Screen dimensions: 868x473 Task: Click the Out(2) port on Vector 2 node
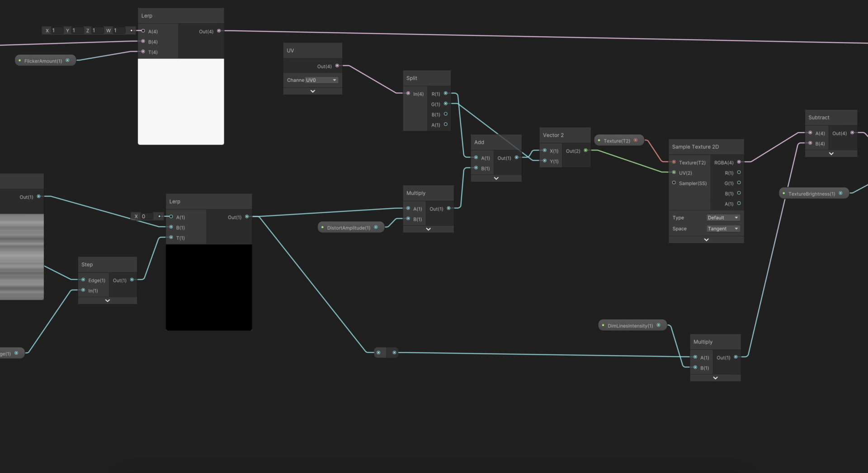coord(585,150)
